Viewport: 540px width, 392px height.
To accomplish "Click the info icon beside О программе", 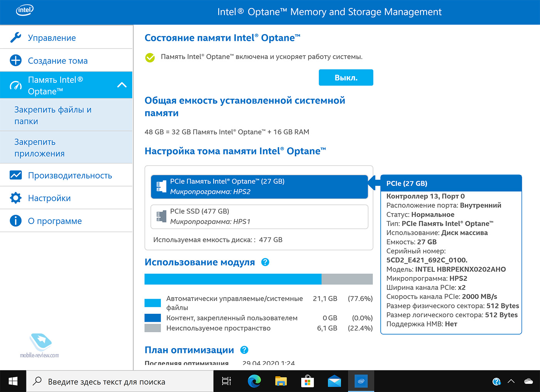I will click(x=16, y=220).
